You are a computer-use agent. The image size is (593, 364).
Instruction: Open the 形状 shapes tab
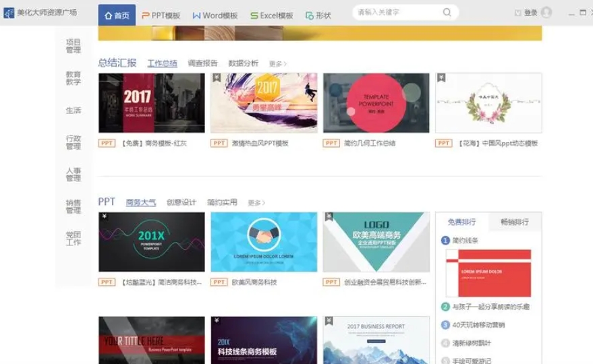318,16
